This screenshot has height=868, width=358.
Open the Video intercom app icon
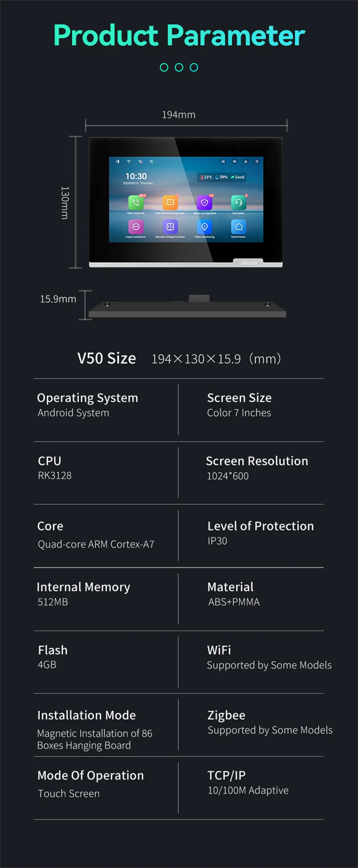pos(136,202)
